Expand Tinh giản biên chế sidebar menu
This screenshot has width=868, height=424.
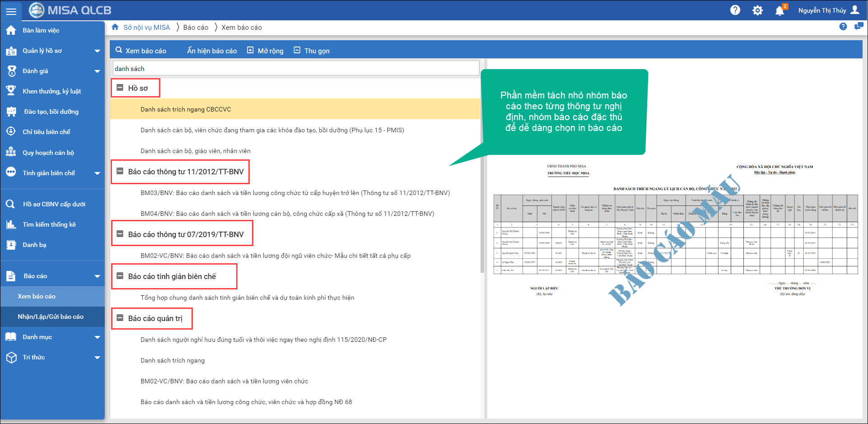coord(97,173)
